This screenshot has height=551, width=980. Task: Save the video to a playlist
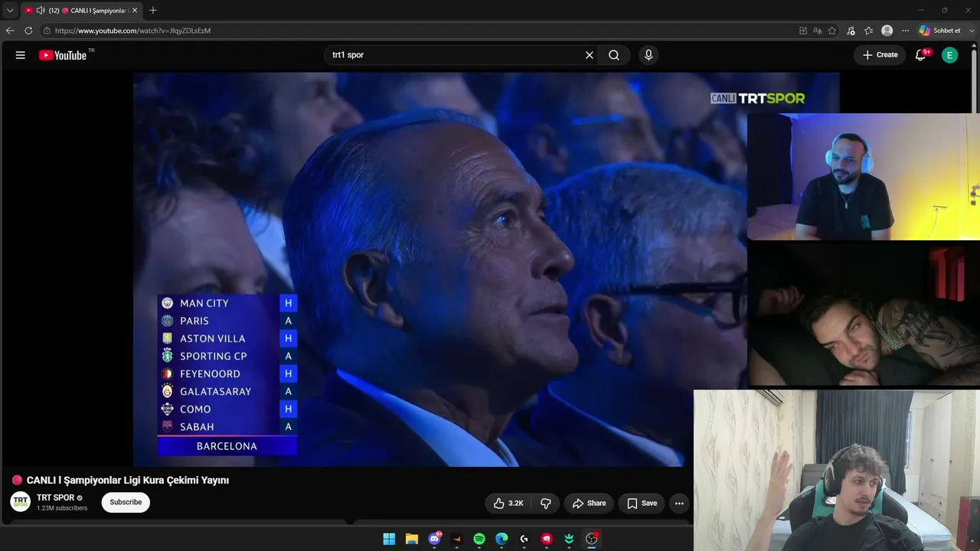(642, 503)
